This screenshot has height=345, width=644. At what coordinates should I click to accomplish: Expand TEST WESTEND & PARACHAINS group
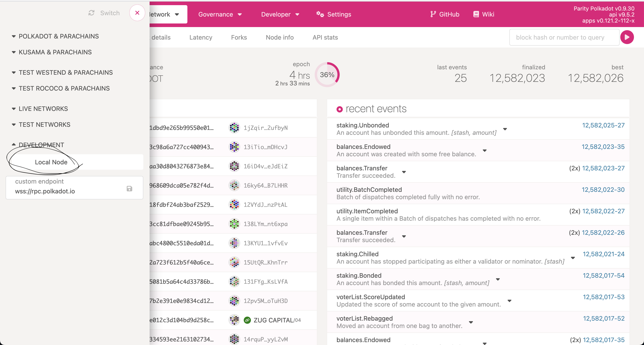[62, 72]
